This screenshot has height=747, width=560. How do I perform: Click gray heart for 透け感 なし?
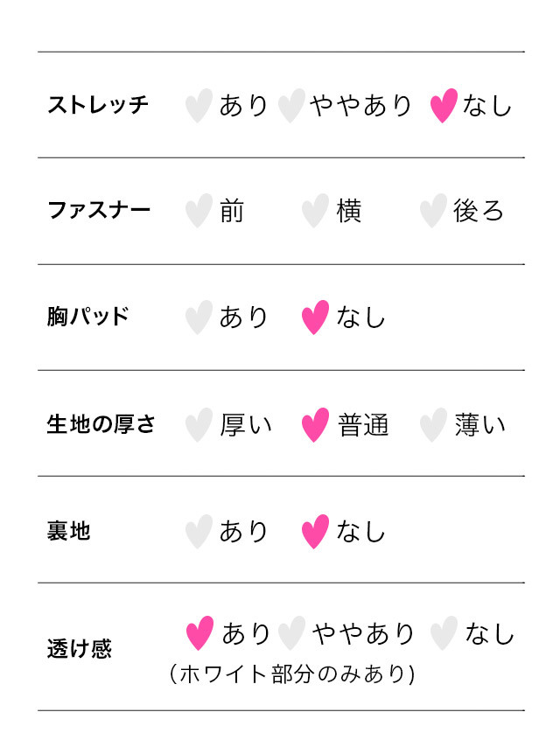tap(444, 633)
